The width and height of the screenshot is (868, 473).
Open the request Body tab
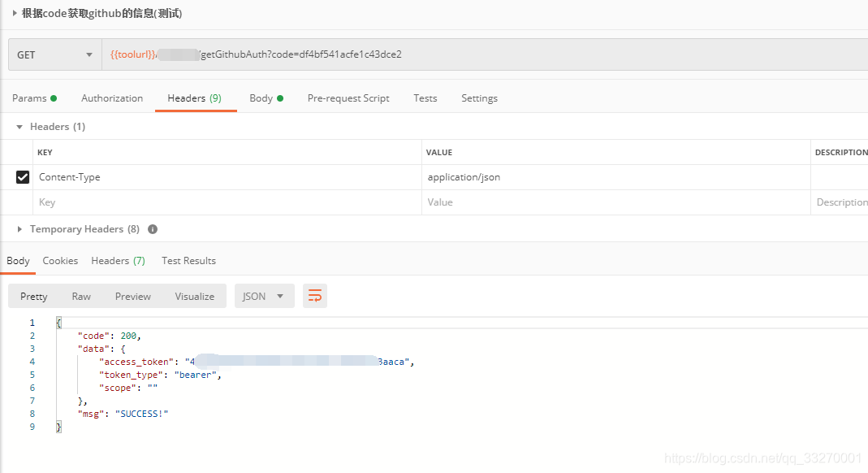pos(266,98)
